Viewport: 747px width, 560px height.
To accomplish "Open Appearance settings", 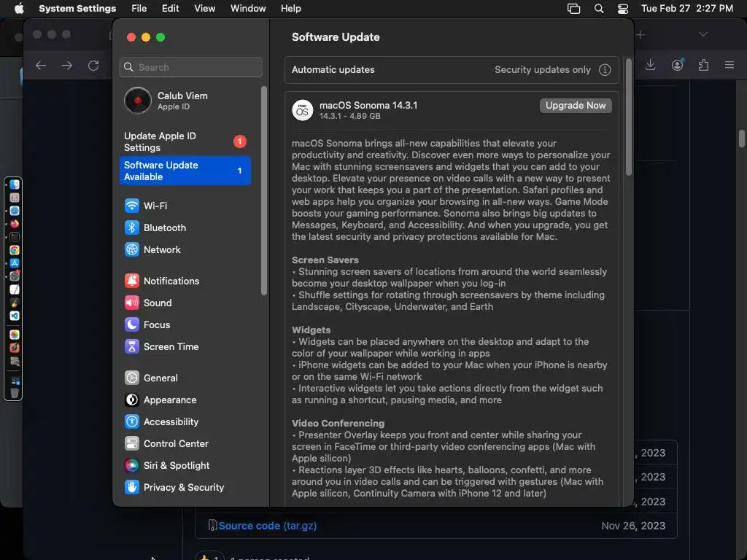I will point(160,400).
